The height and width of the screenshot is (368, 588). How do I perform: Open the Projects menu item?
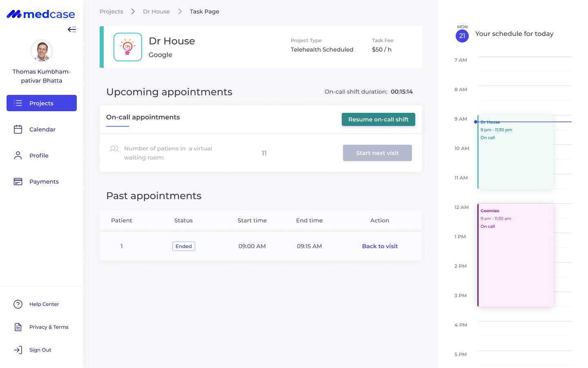(42, 103)
